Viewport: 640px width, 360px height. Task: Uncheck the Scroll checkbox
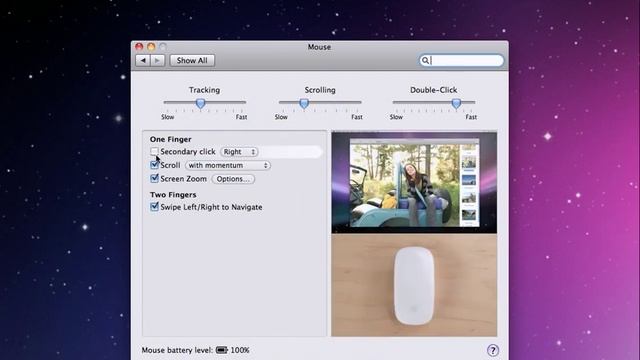click(x=154, y=165)
